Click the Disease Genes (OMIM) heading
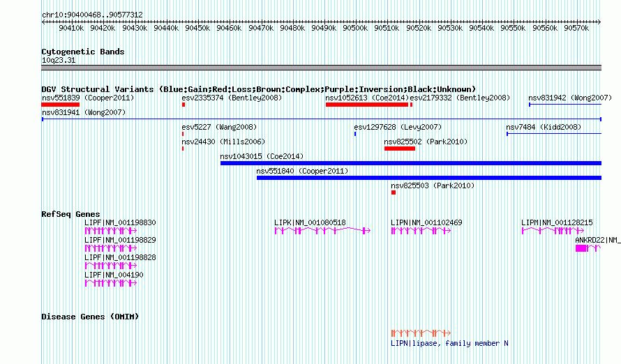This screenshot has height=364, width=621. point(90,317)
